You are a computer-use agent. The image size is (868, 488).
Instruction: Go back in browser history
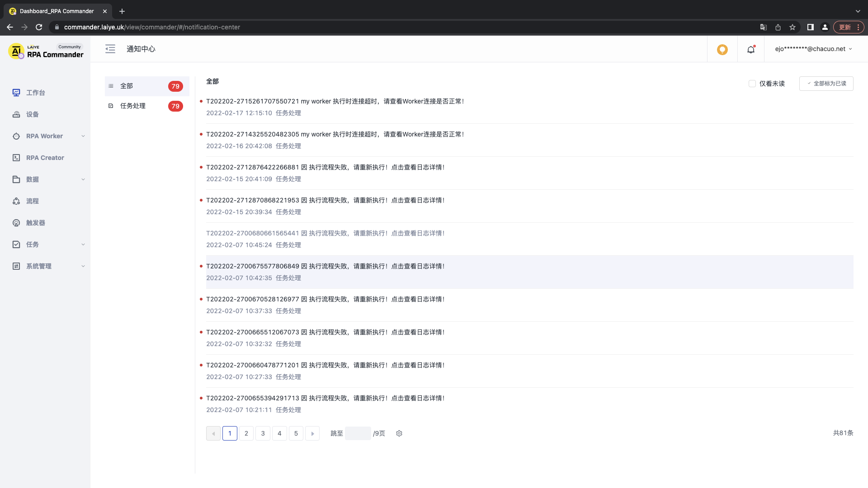coord(10,27)
